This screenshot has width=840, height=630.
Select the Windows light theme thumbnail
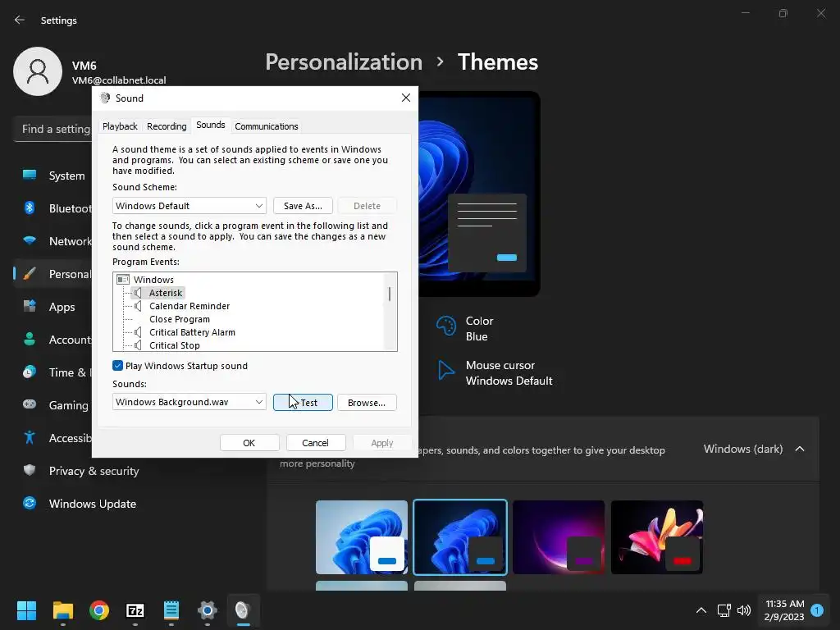point(362,537)
